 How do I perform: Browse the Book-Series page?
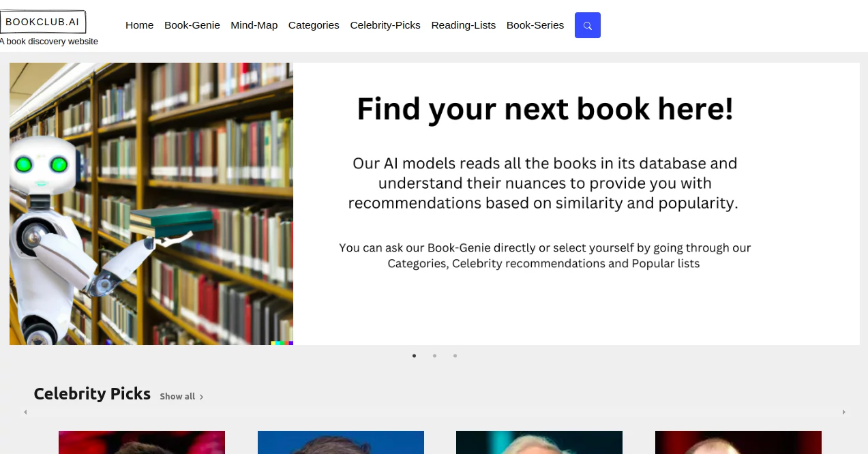(535, 25)
